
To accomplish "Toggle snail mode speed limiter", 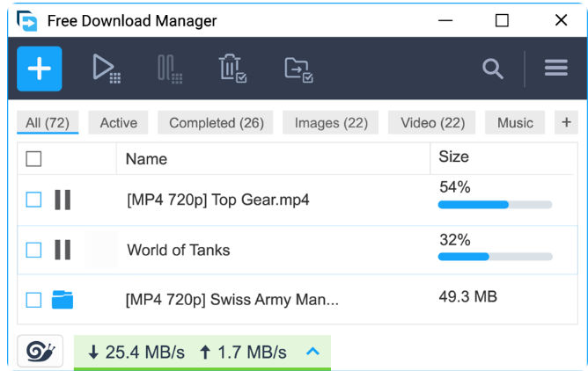I will click(40, 352).
